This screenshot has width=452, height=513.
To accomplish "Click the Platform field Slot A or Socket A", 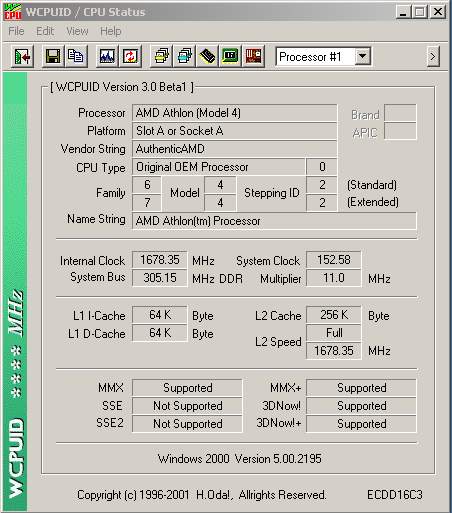I will [x=234, y=131].
